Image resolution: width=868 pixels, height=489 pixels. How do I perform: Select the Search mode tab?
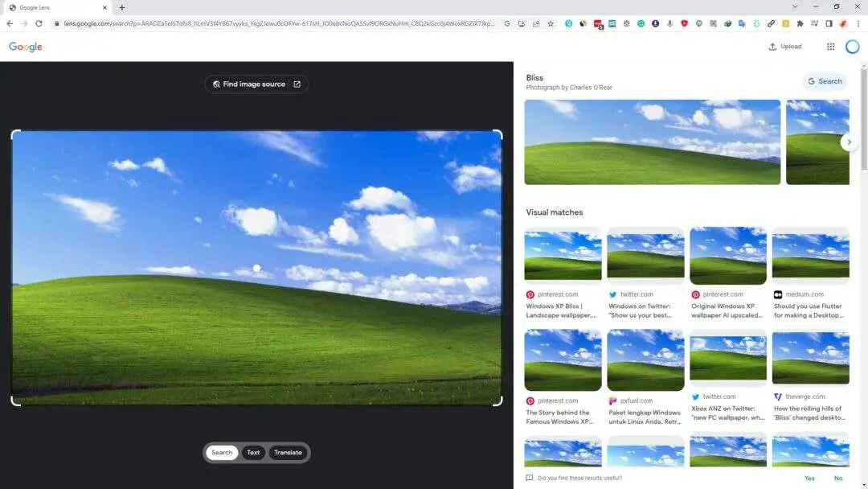click(222, 453)
